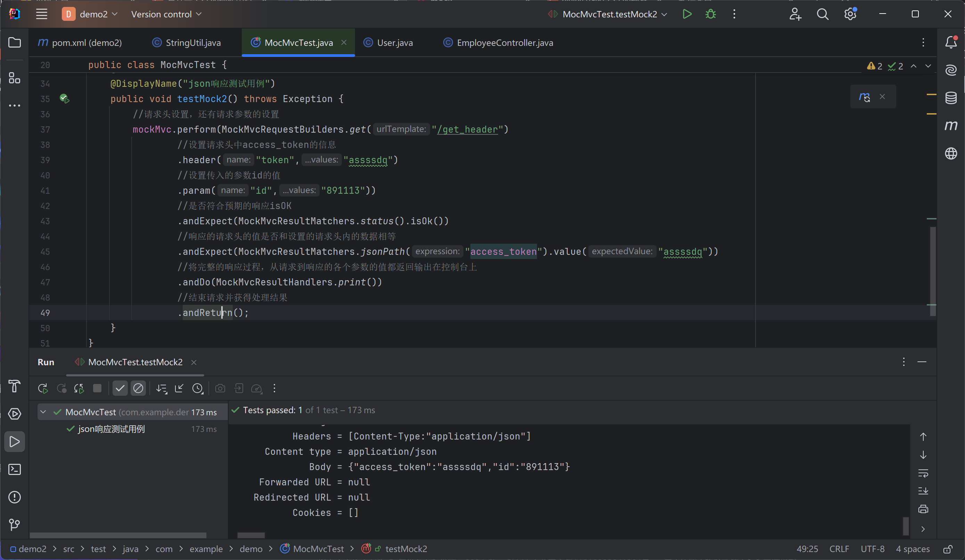965x560 pixels.
Task: Open the MocMvcTest.testMock2 run configuration dropdown
Action: point(610,14)
